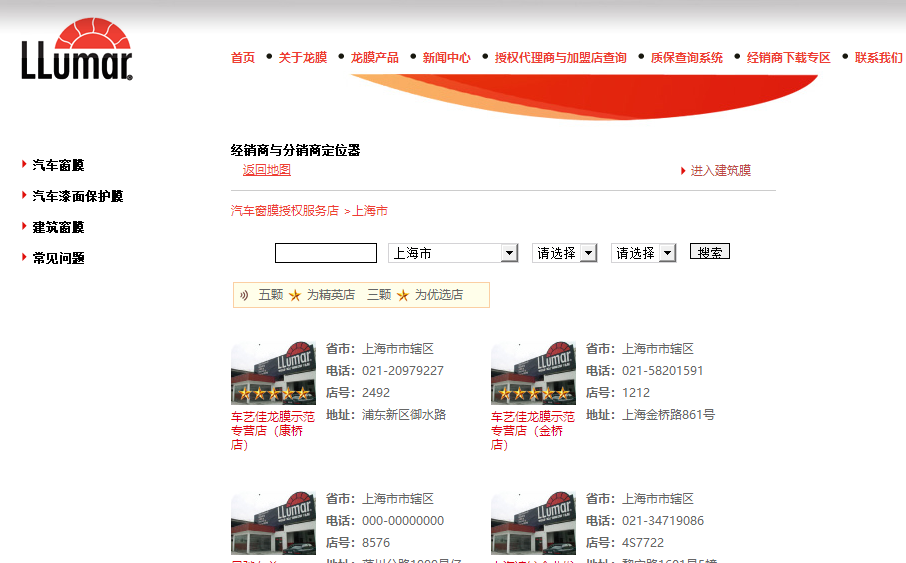Open the first 请选择 dropdown
906x563 pixels.
(564, 253)
